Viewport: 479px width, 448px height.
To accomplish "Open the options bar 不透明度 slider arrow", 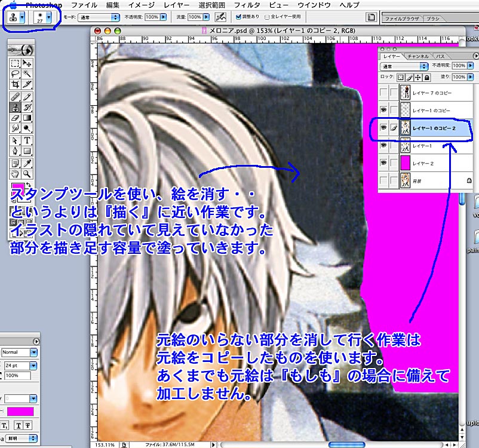I will click(164, 17).
